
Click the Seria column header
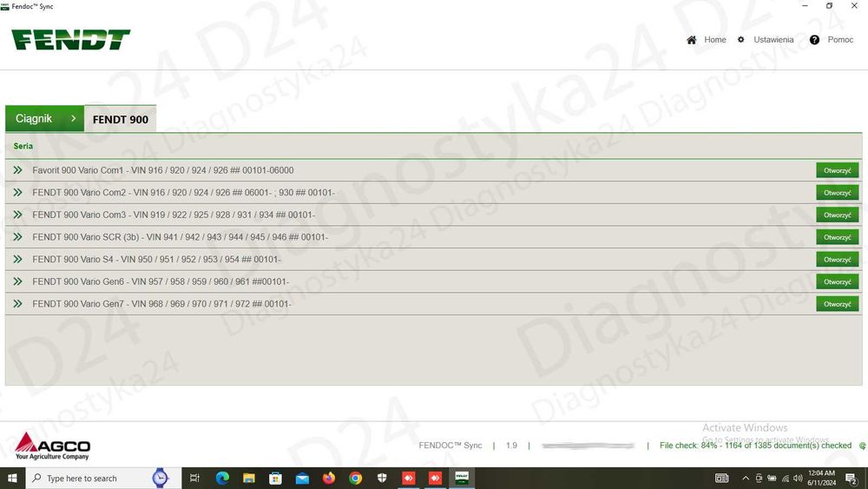(23, 146)
